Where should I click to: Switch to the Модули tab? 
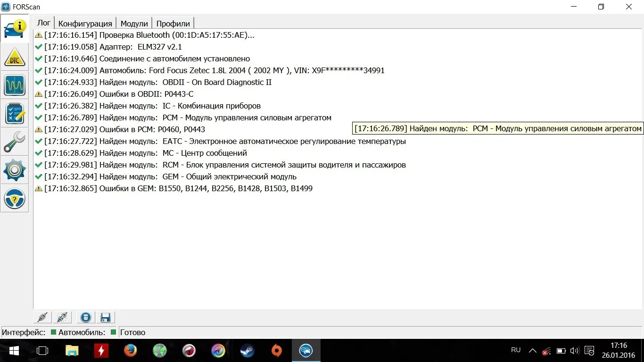pyautogui.click(x=134, y=23)
